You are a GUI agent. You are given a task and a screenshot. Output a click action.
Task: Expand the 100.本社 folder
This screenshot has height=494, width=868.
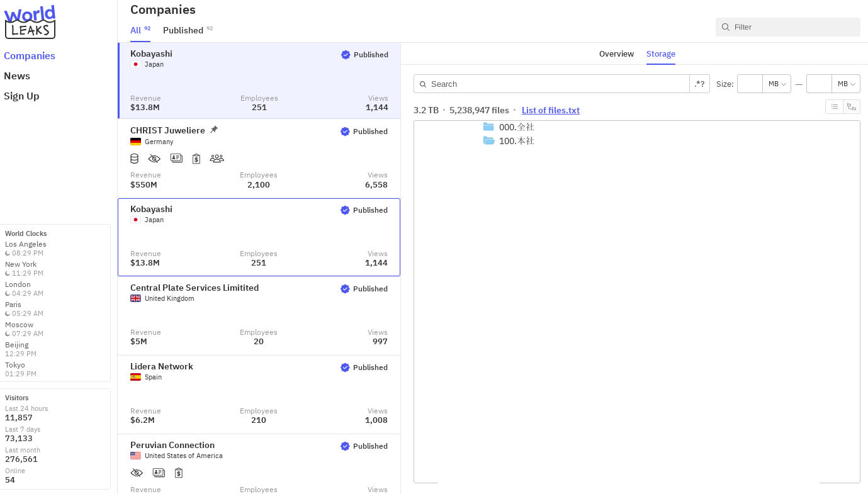coord(488,141)
